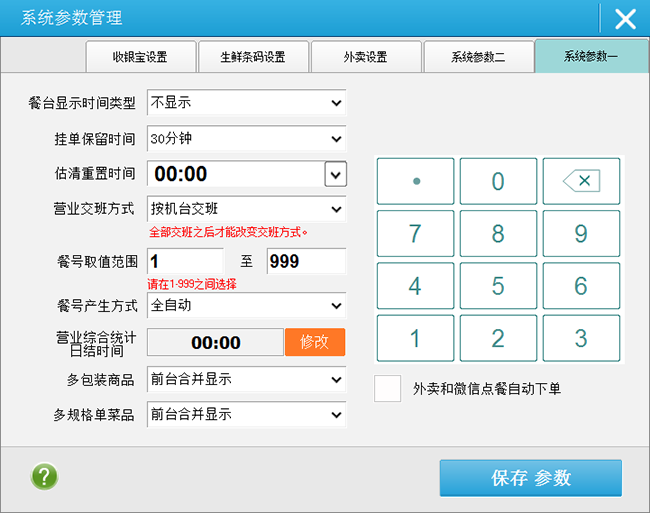Switch to the 生鲜条码设置 tab
Viewport: 650px width, 513px height.
pos(253,57)
